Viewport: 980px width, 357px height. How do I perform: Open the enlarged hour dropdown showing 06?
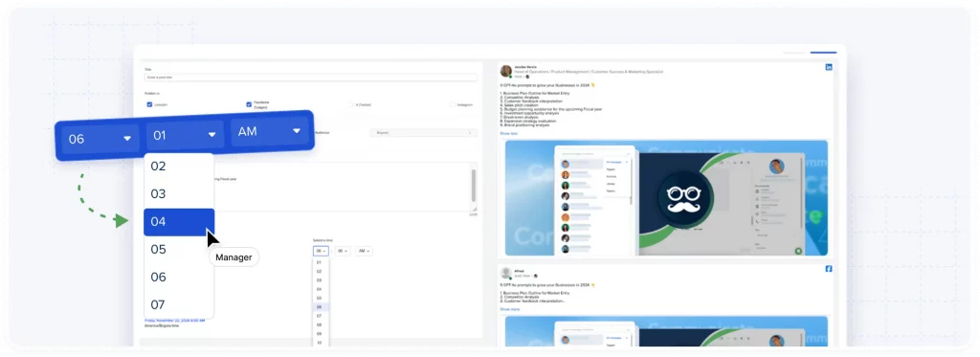point(100,139)
